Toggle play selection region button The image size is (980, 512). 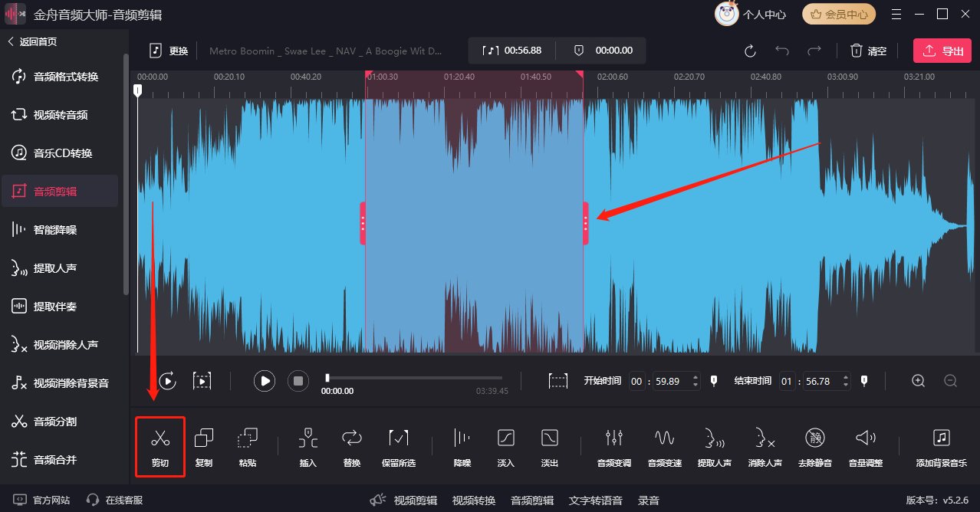202,381
